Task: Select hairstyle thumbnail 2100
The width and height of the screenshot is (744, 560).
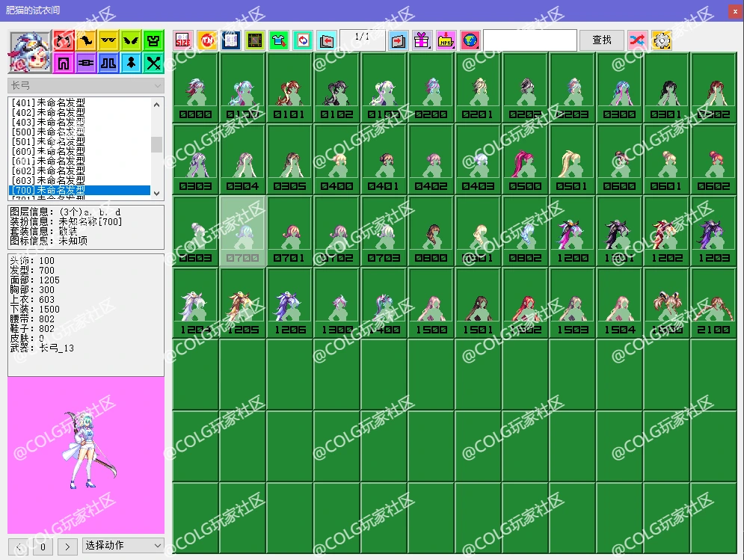Action: pyautogui.click(x=713, y=303)
